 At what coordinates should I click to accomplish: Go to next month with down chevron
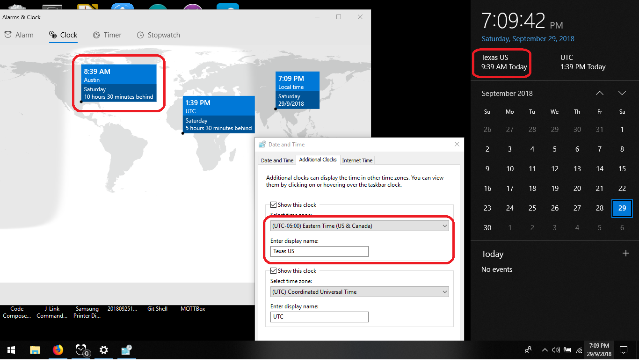tap(622, 93)
